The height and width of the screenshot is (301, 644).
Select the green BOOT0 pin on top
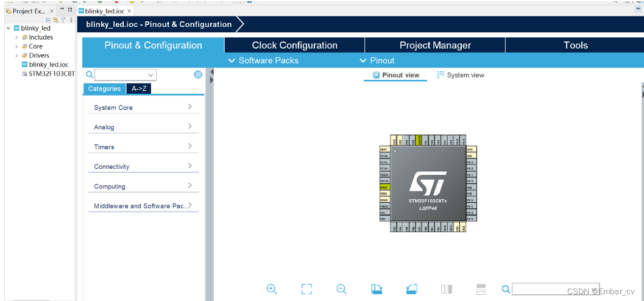coord(419,140)
